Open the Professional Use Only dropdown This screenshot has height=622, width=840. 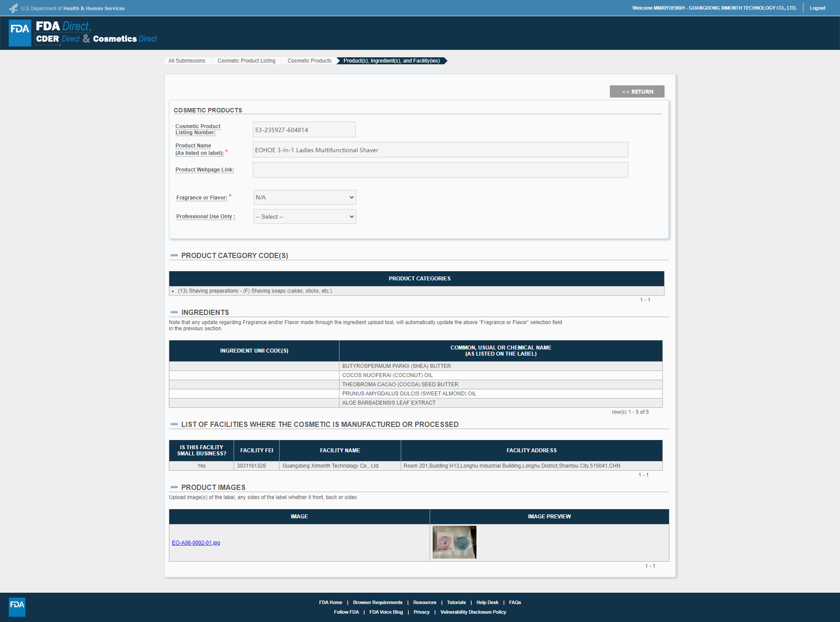pos(304,217)
